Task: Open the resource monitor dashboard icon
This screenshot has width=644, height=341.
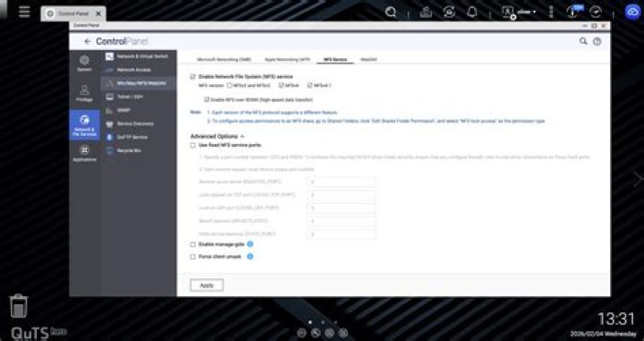Action: click(x=595, y=13)
